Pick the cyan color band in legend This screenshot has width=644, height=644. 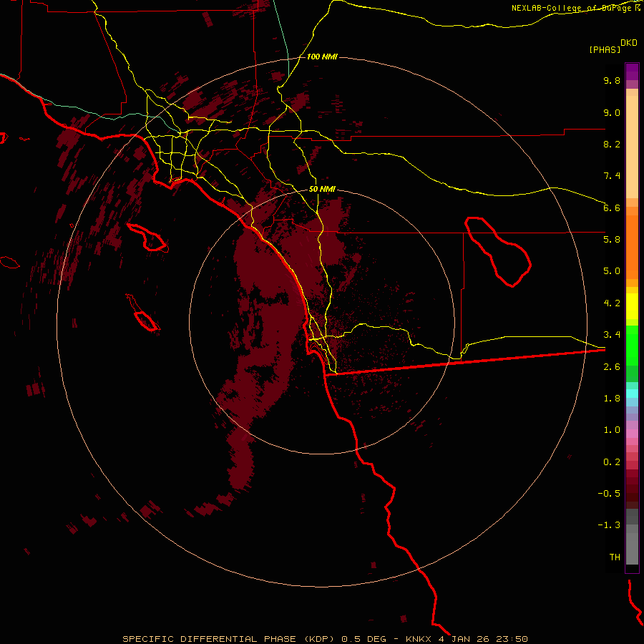point(632,394)
